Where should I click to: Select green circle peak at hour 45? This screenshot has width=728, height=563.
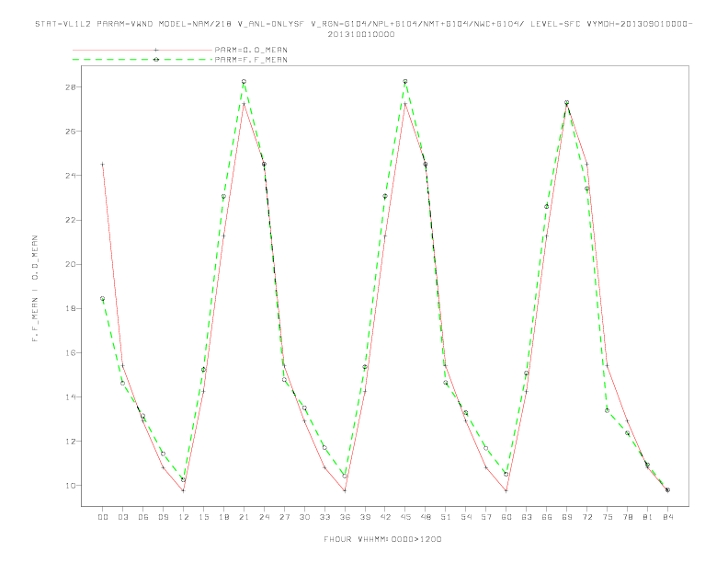[x=405, y=82]
